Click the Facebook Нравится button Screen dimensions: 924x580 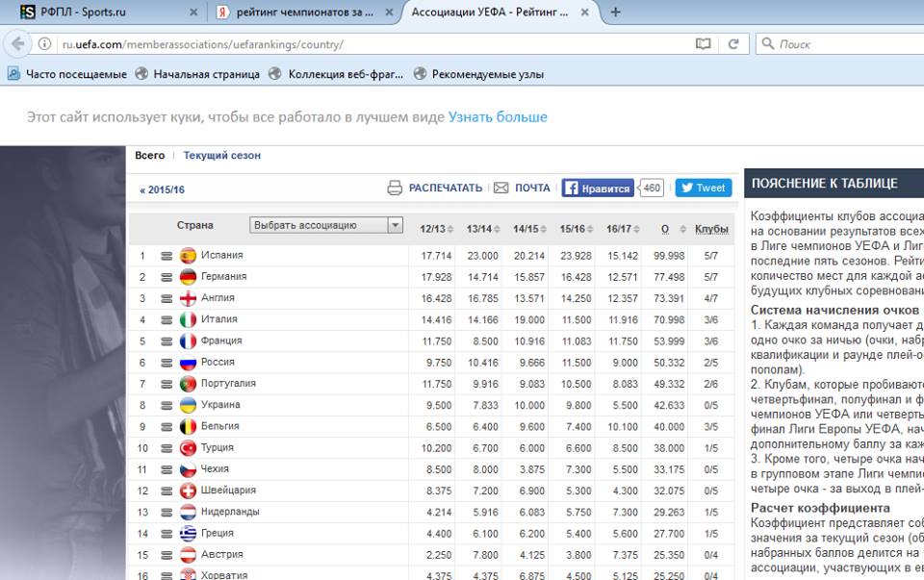click(x=598, y=188)
